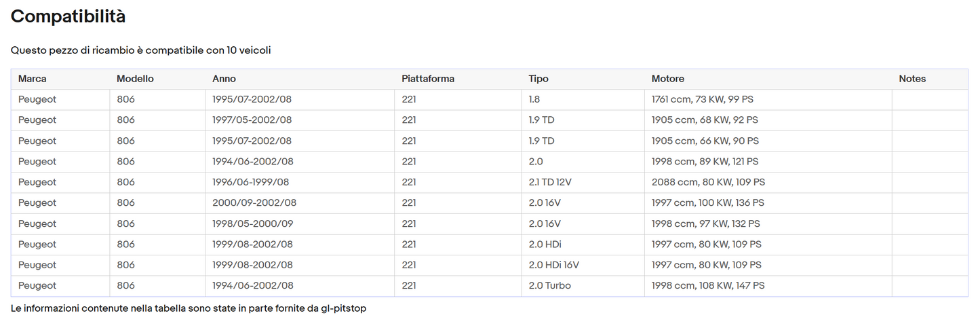Click the Marca column header
The width and height of the screenshot is (980, 324).
32,79
